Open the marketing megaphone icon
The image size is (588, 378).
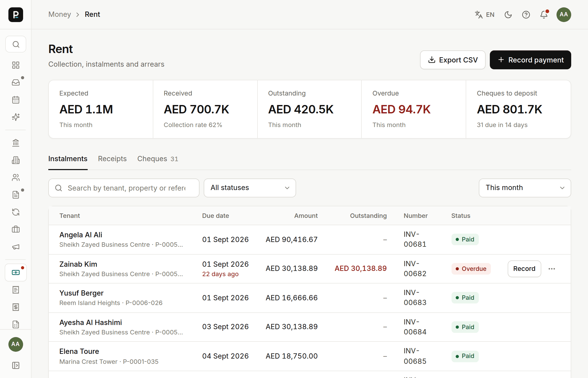16,247
